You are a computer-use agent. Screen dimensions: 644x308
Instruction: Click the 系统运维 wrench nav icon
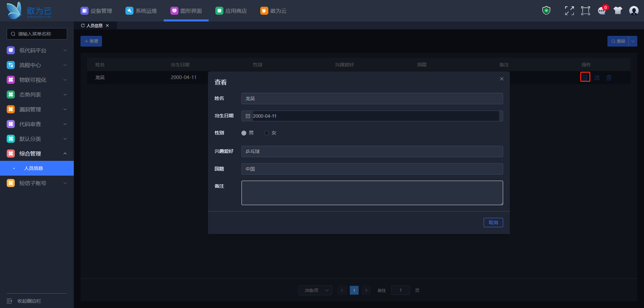129,11
